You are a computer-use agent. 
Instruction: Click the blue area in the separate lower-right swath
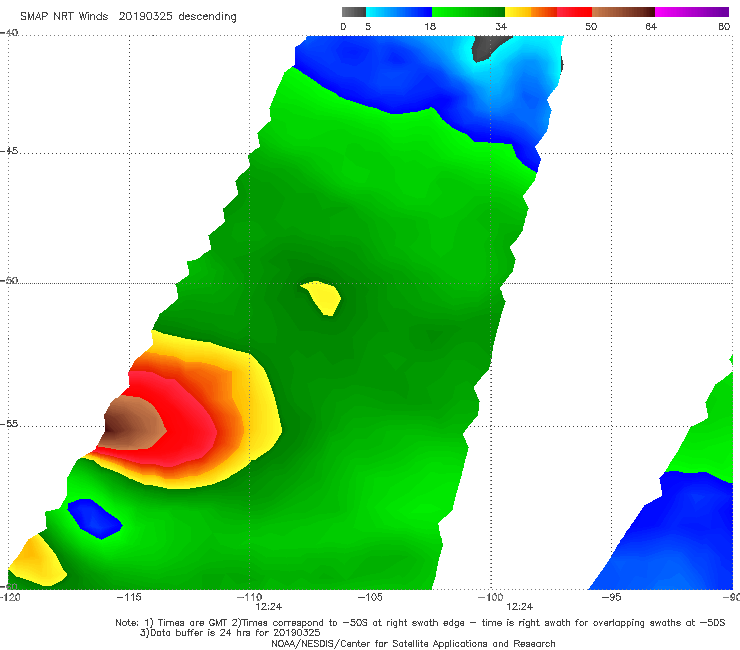coord(680,538)
